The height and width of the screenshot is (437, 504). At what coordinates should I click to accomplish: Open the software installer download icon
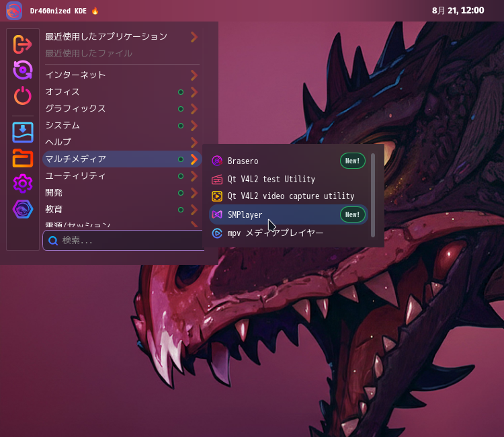coord(22,132)
